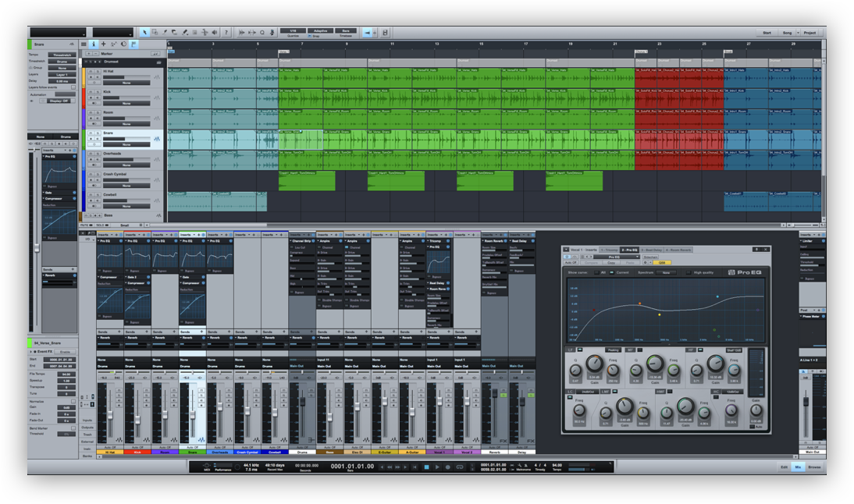Viewport: 854px width, 504px height.
Task: Click the Enable button for Event FX
Action: (x=66, y=352)
